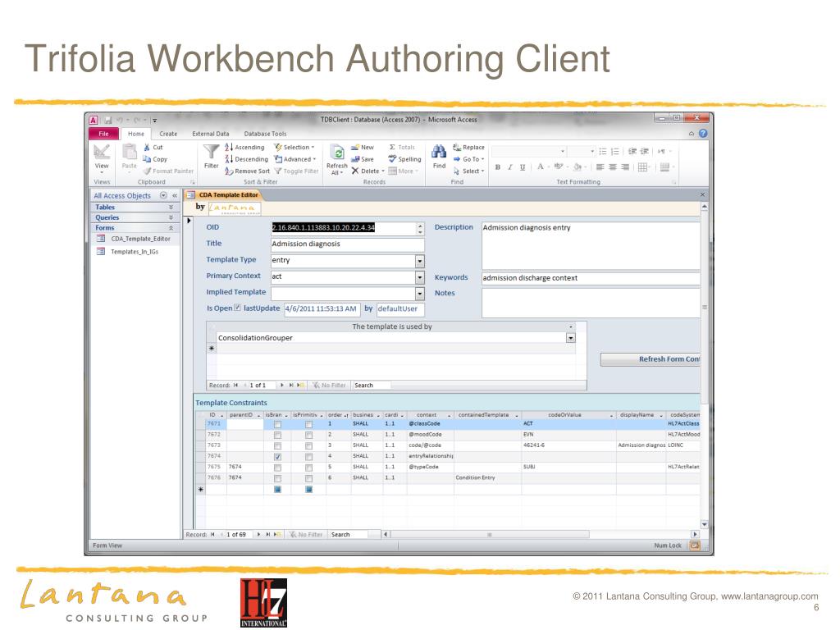Align text left in Text Formatting

(x=600, y=167)
